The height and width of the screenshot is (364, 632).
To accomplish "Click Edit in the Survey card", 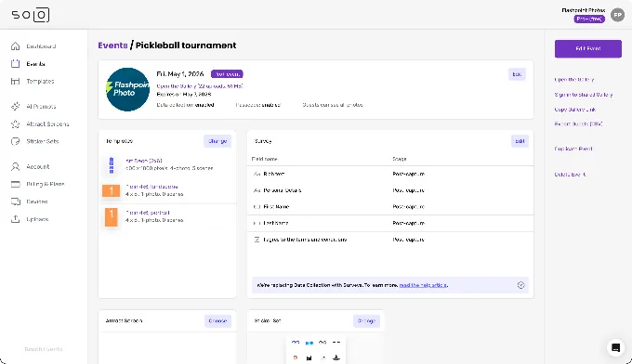I will pyautogui.click(x=520, y=141).
